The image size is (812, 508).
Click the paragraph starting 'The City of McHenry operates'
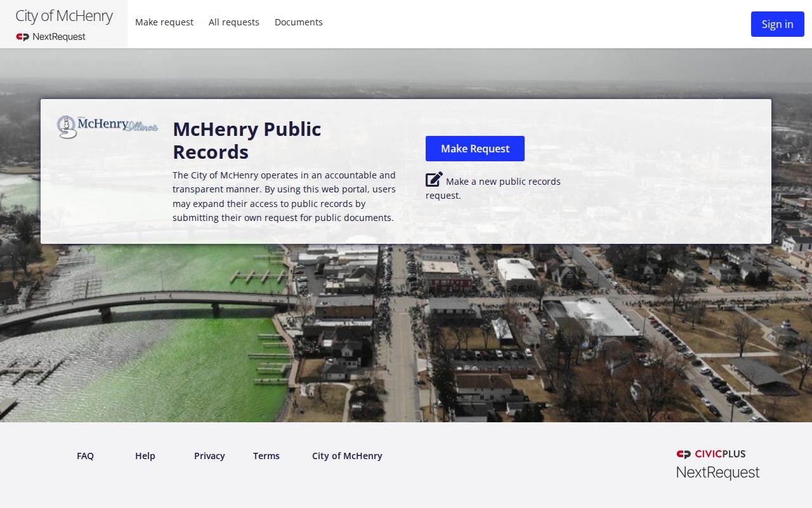284,196
